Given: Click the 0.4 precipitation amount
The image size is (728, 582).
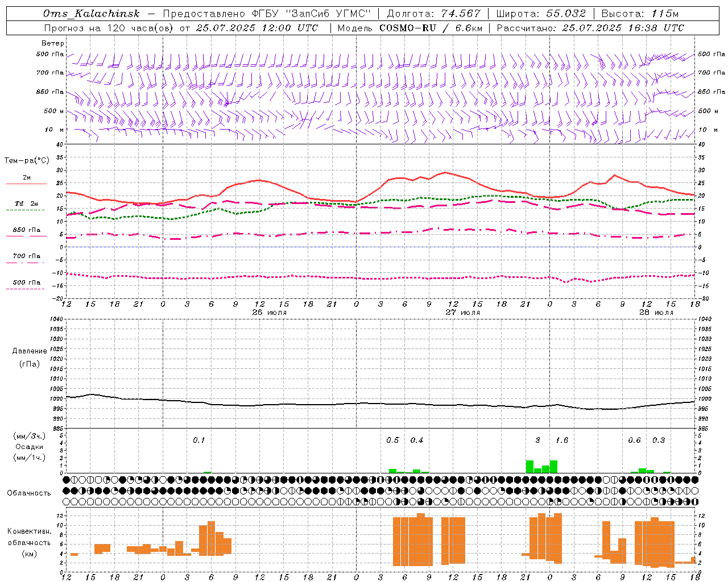Looking at the screenshot, I should (417, 440).
